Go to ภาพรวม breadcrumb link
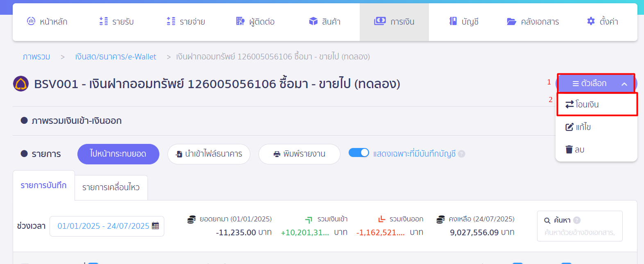The image size is (644, 264). pyautogui.click(x=36, y=57)
